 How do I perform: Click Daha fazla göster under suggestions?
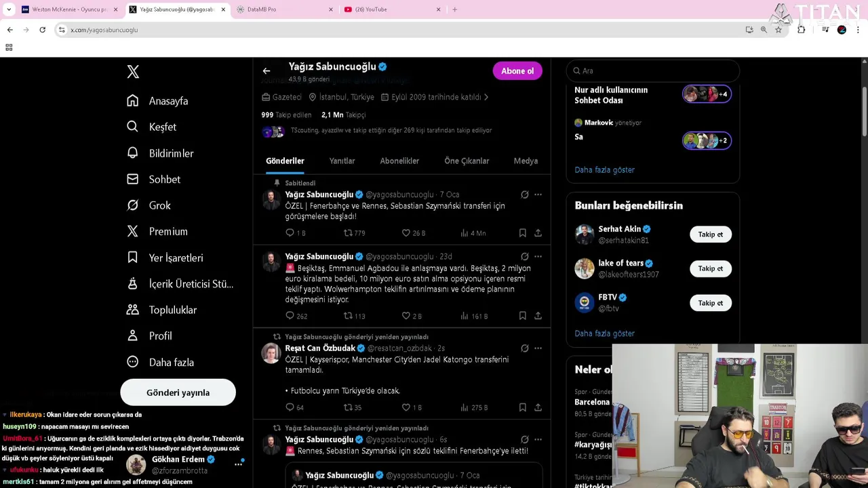tap(604, 333)
